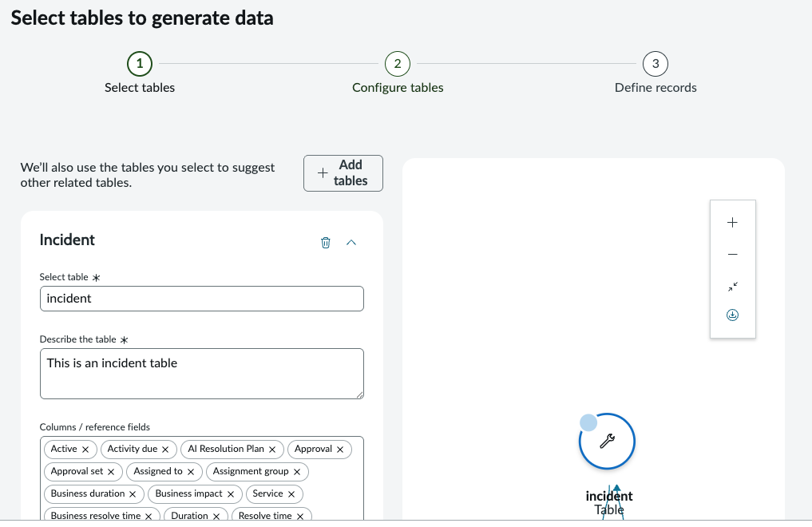812x527 pixels.
Task: Click the Columns / reference fields label
Action: click(x=95, y=427)
